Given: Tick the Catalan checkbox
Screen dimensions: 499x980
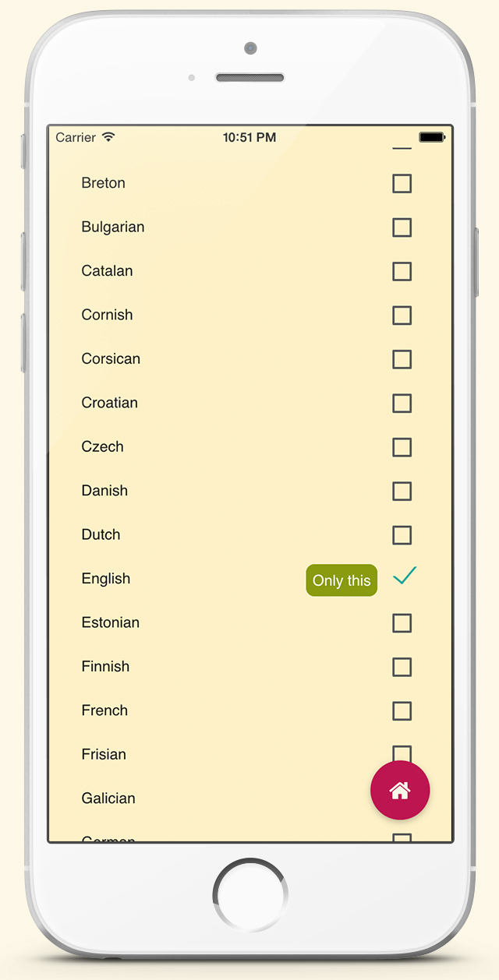Looking at the screenshot, I should tap(402, 271).
